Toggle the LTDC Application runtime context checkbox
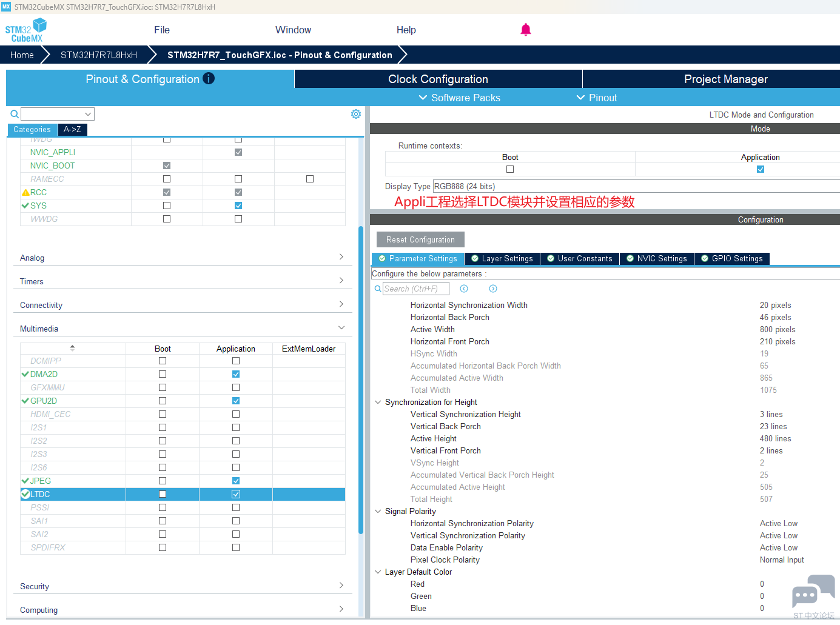 point(761,169)
